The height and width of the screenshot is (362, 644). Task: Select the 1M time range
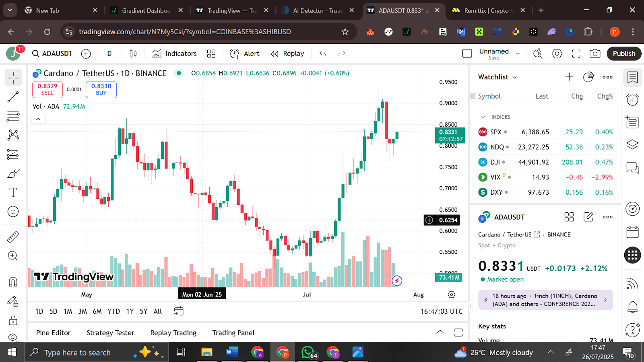pos(68,311)
